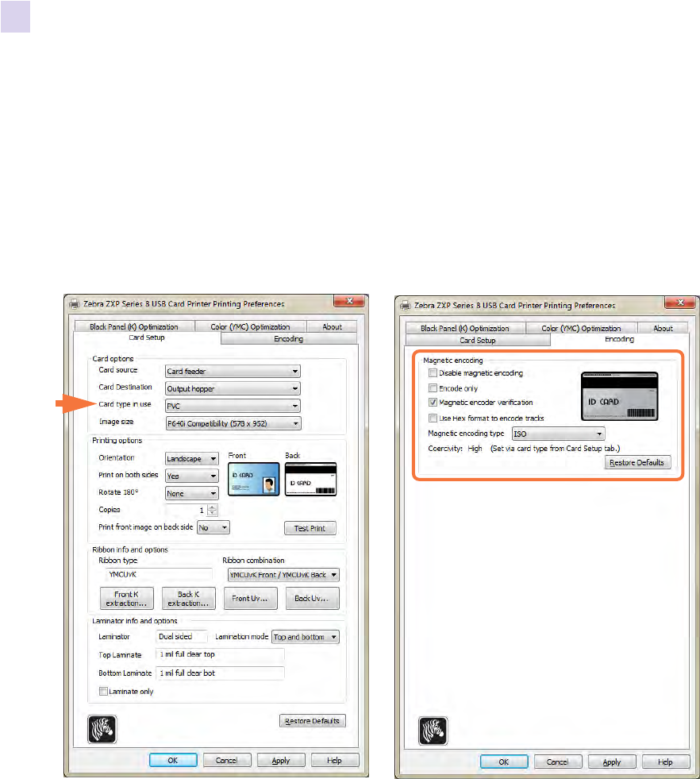Open the Card type in use dropdown

click(x=233, y=406)
